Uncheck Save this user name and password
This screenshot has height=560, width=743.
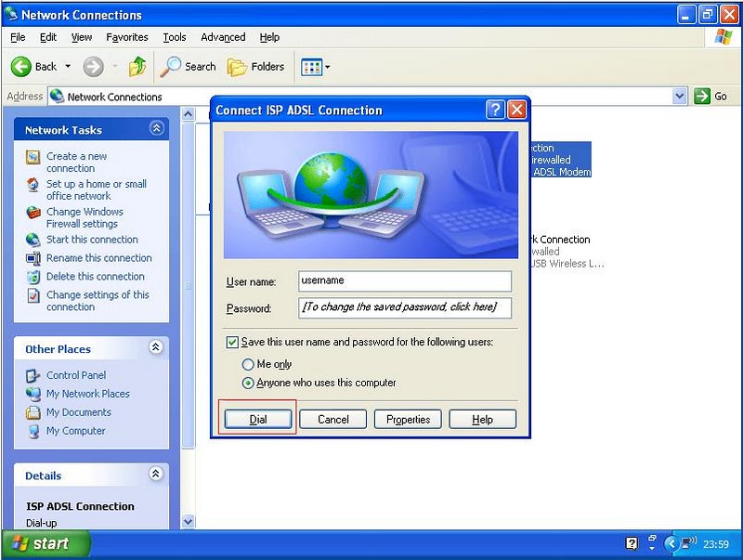tap(232, 343)
